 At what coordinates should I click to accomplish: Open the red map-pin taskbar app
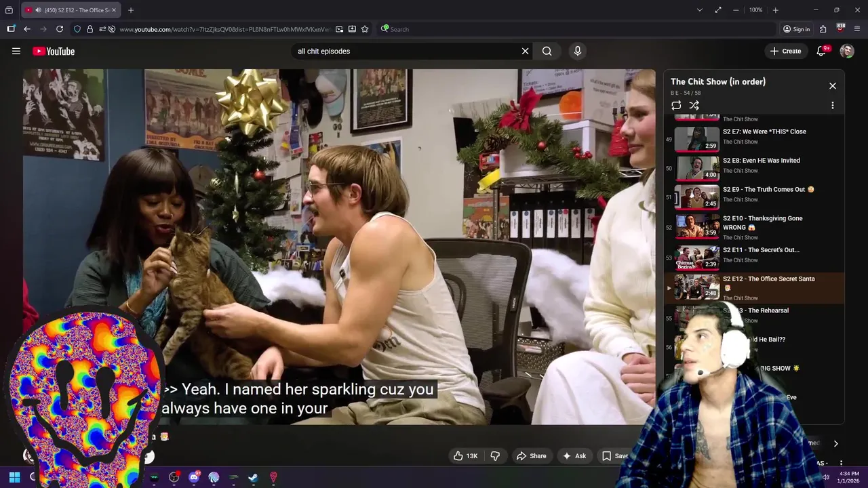coord(273,477)
